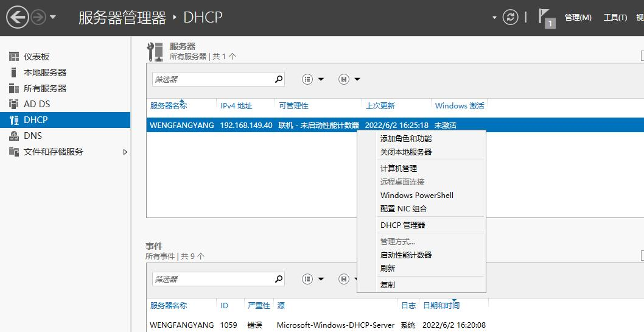Click the 本地服务器 icon
Image resolution: width=644 pixels, height=332 pixels.
click(14, 72)
